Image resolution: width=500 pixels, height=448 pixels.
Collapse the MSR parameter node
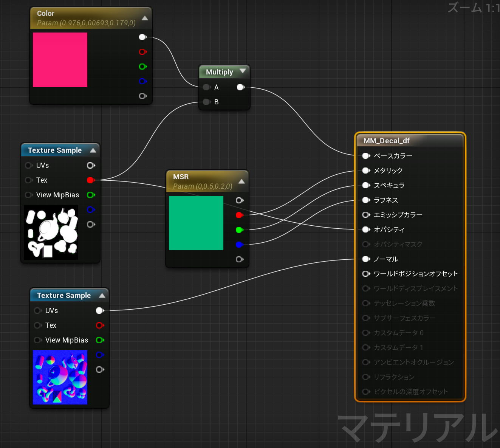click(x=241, y=181)
